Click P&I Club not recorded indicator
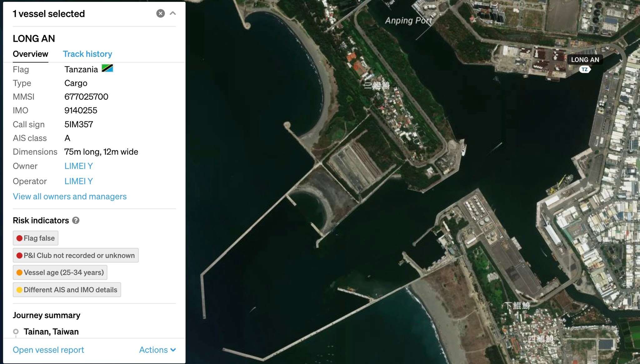 click(x=76, y=255)
